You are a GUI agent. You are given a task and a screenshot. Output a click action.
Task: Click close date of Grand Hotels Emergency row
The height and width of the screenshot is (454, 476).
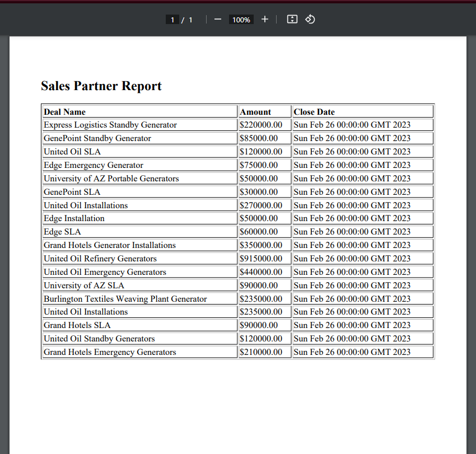click(x=363, y=352)
